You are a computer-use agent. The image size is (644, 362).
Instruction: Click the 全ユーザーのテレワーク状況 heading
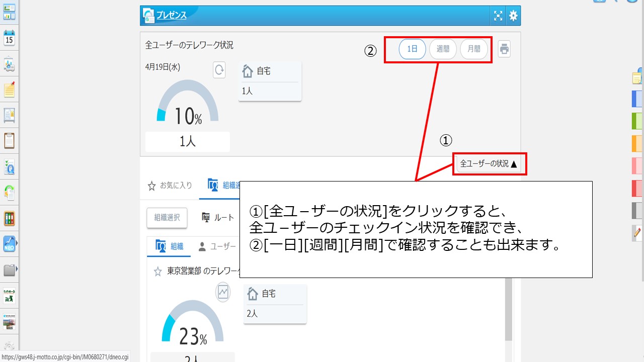189,45
